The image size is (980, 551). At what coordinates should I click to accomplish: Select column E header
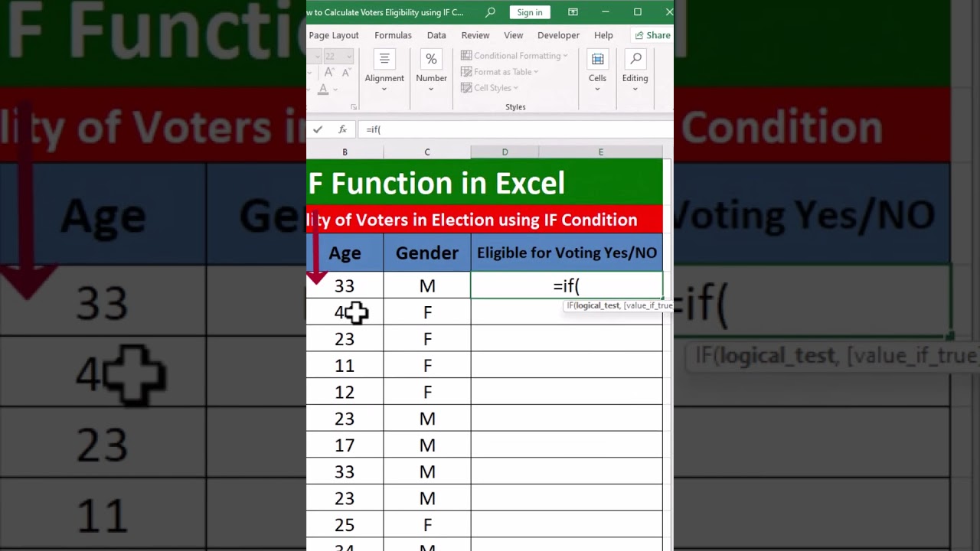point(600,152)
